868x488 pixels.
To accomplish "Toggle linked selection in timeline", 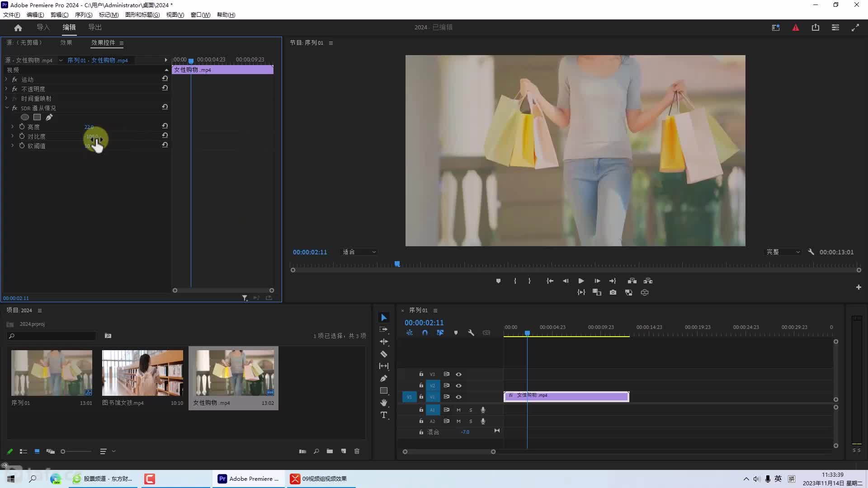I will (x=440, y=333).
